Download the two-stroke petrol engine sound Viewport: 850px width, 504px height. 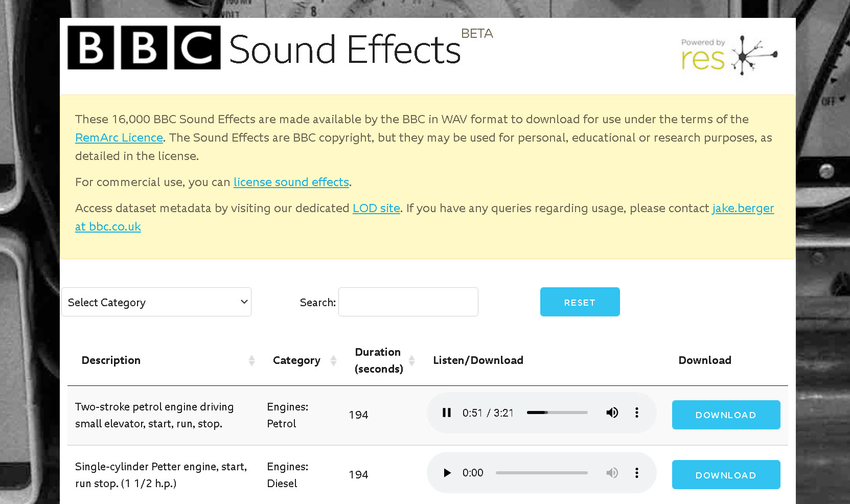(725, 415)
